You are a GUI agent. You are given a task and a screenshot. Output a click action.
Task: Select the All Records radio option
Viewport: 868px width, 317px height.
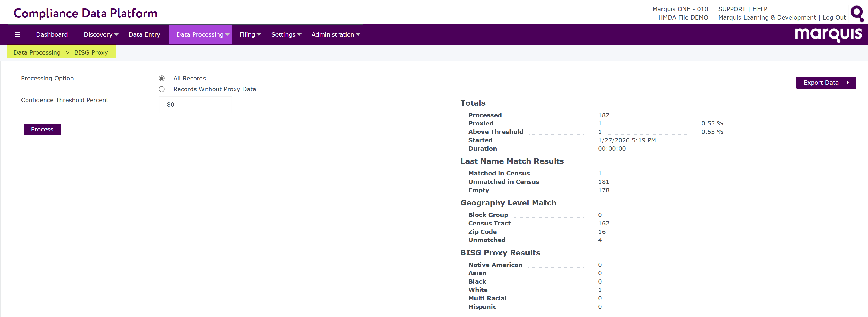pos(162,78)
